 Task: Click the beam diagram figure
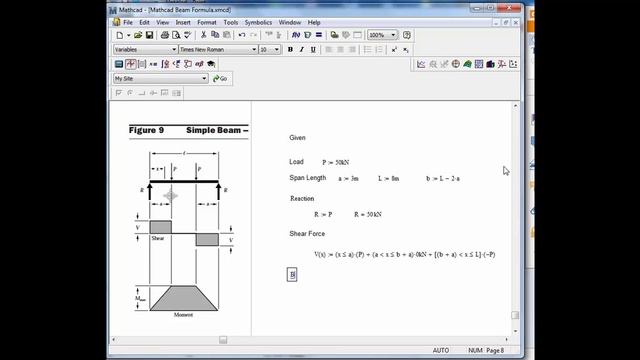[184, 233]
